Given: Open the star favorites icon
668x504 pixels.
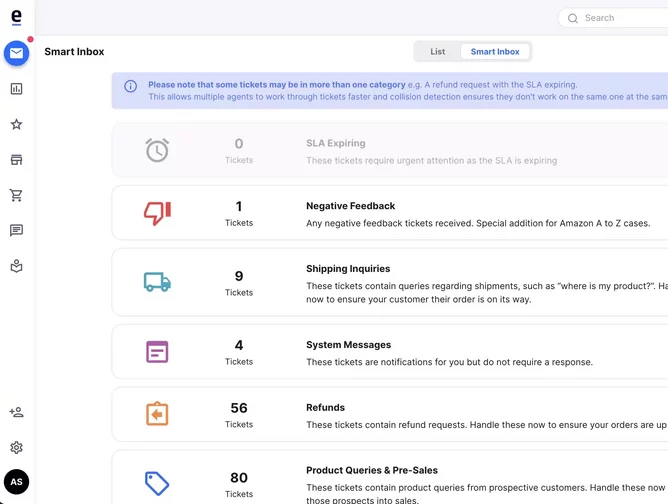Looking at the screenshot, I should (16, 124).
